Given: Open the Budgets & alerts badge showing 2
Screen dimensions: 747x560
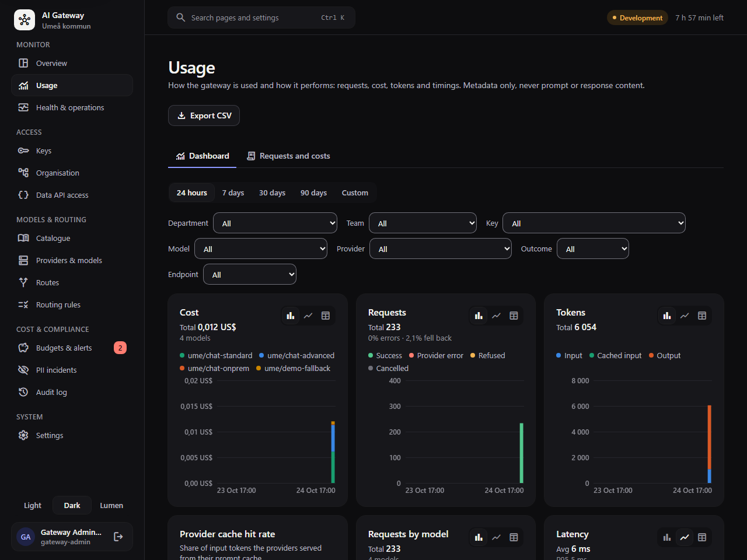Looking at the screenshot, I should pos(120,348).
